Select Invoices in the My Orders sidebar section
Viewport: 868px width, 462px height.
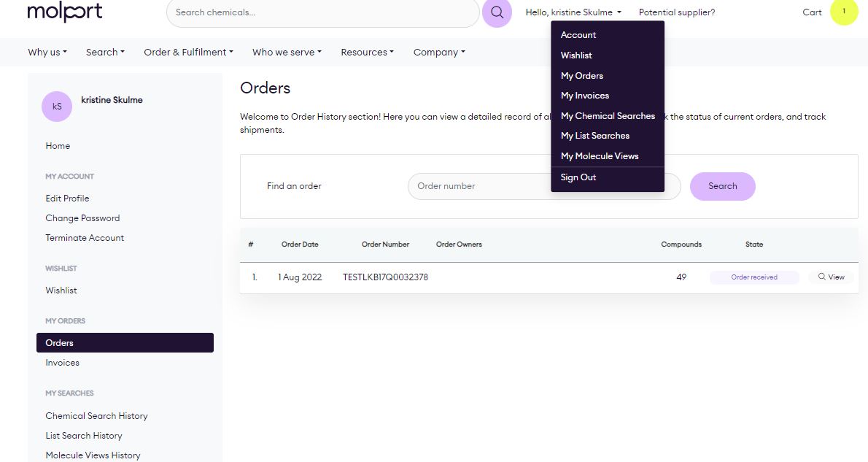[62, 362]
